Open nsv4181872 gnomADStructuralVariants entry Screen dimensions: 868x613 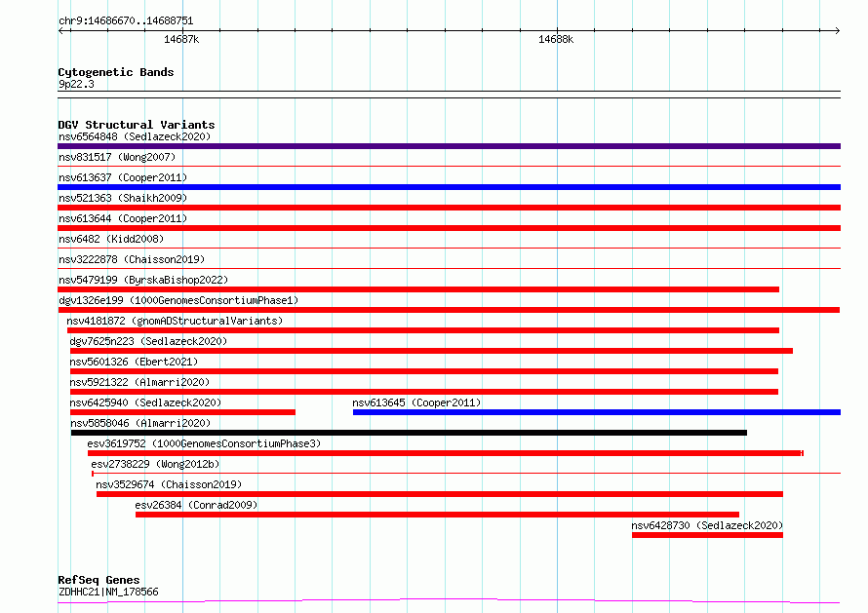click(175, 321)
